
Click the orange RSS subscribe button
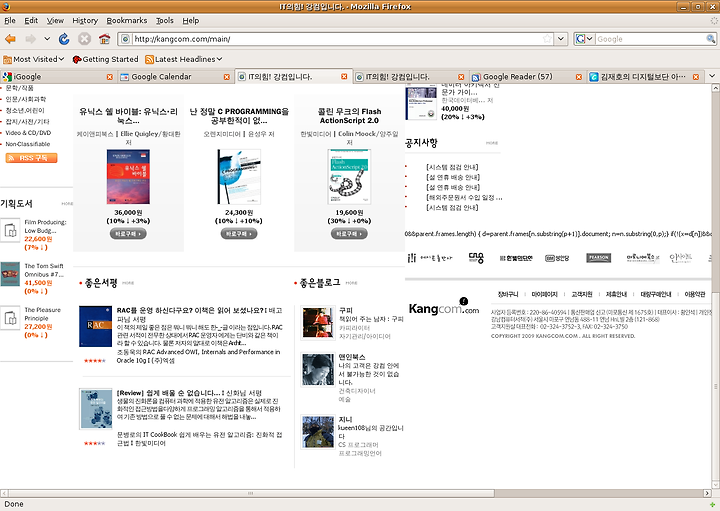[31, 158]
